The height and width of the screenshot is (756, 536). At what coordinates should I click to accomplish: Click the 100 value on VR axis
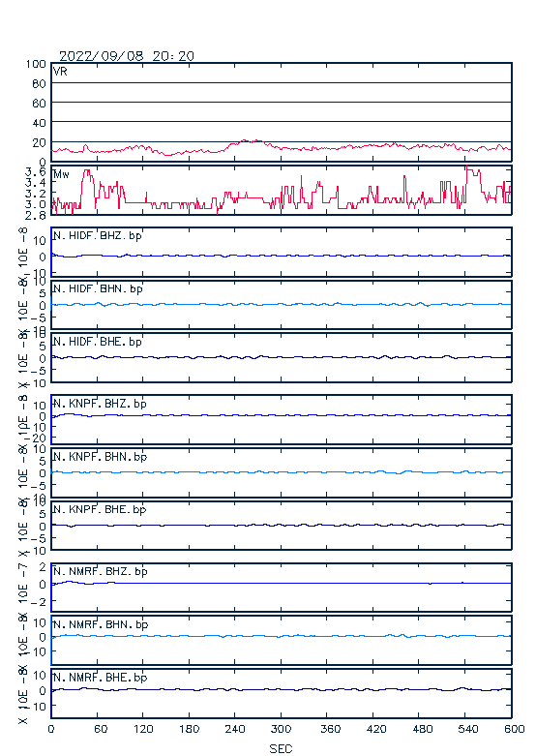click(36, 64)
